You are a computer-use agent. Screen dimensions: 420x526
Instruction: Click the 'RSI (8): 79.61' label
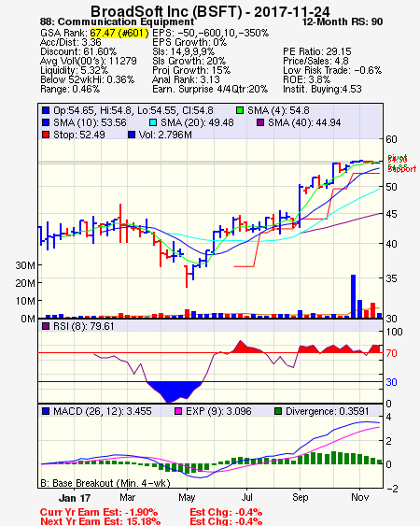(84, 326)
